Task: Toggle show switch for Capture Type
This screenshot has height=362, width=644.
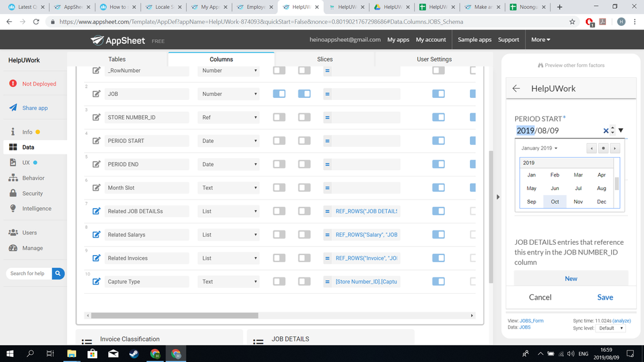Action: coord(438,281)
